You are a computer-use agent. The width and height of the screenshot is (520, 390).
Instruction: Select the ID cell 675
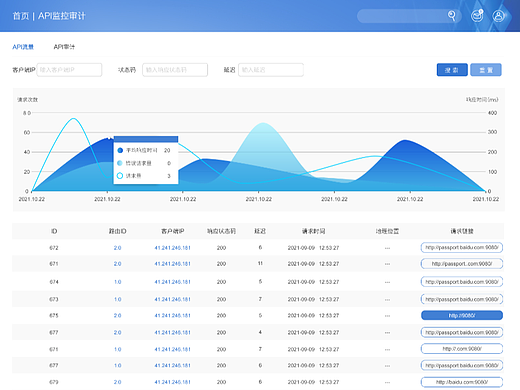(x=54, y=315)
